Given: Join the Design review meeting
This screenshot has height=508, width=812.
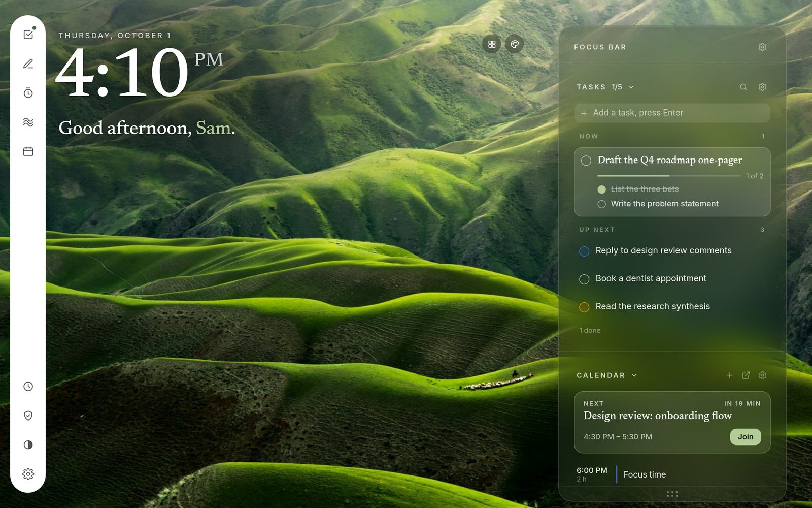Looking at the screenshot, I should [x=746, y=437].
